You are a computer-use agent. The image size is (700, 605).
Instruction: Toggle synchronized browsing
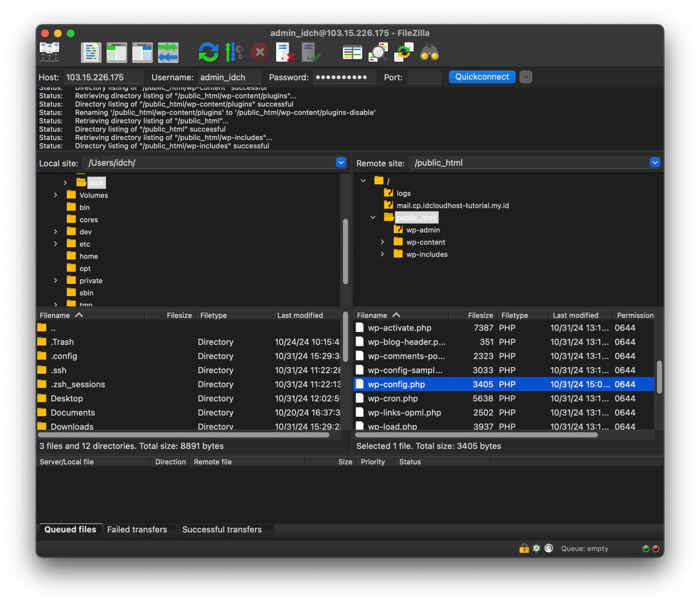[404, 53]
